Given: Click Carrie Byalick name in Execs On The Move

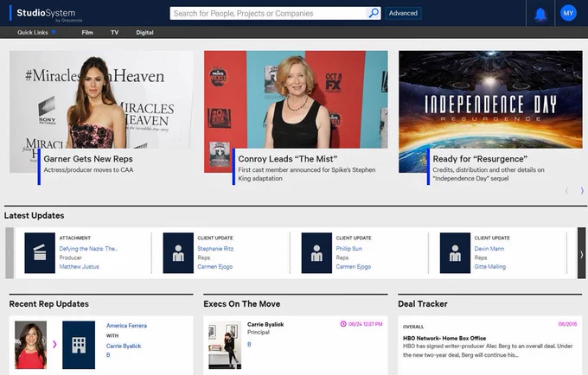Looking at the screenshot, I should [x=265, y=324].
